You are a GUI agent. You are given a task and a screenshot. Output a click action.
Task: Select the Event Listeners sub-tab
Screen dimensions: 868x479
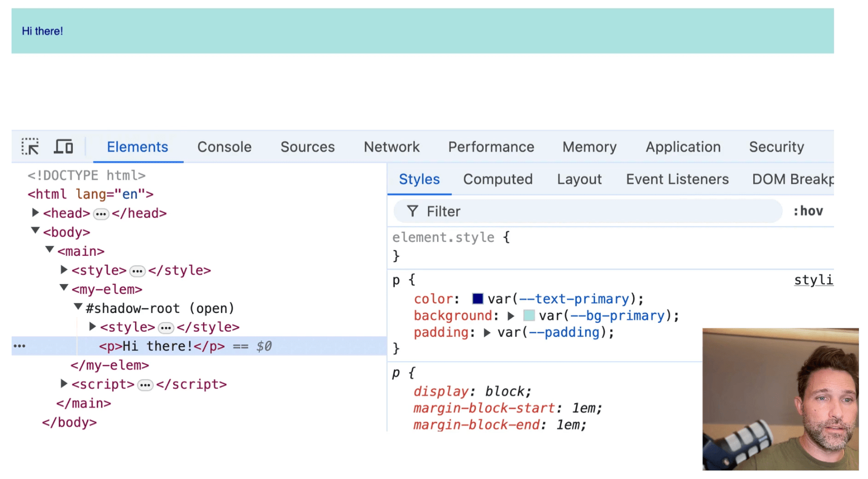click(x=677, y=179)
